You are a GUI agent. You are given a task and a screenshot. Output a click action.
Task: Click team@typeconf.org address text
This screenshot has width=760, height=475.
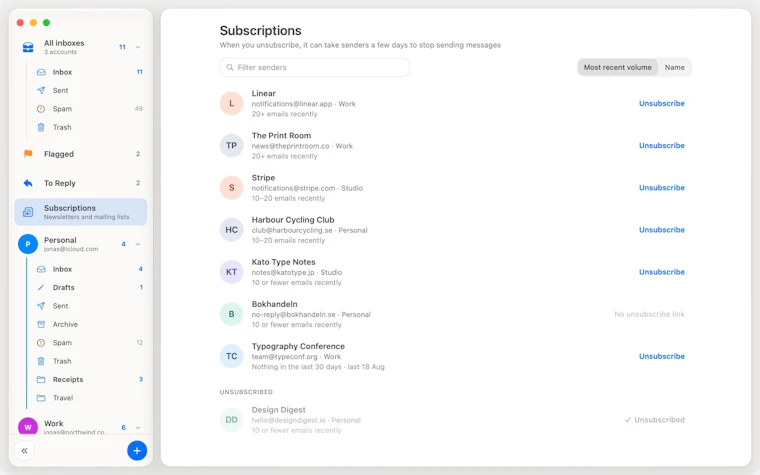[285, 357]
